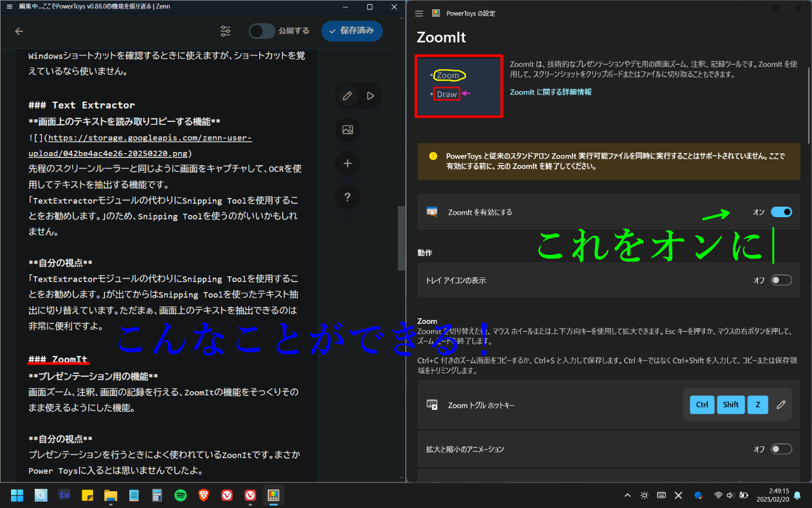Open the clock and date flyout
812x508 pixels.
(773, 495)
